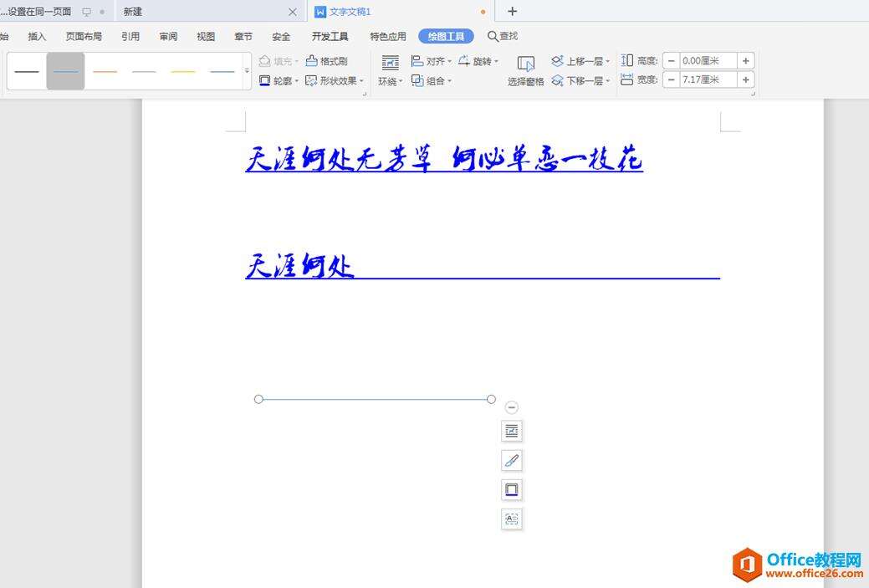Decrease the 宽度 width value
869x588 pixels.
coord(671,79)
